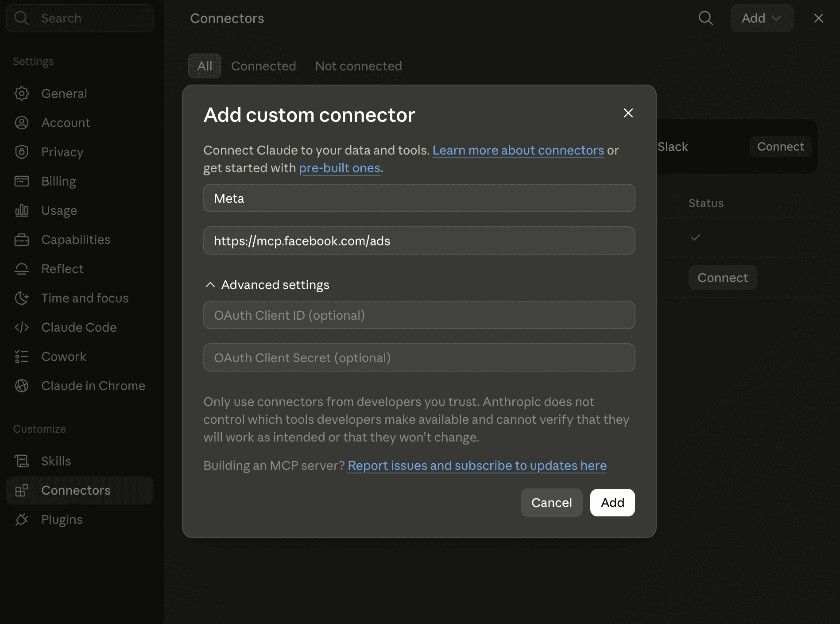
Task: Close the settings window with top X
Action: [818, 18]
